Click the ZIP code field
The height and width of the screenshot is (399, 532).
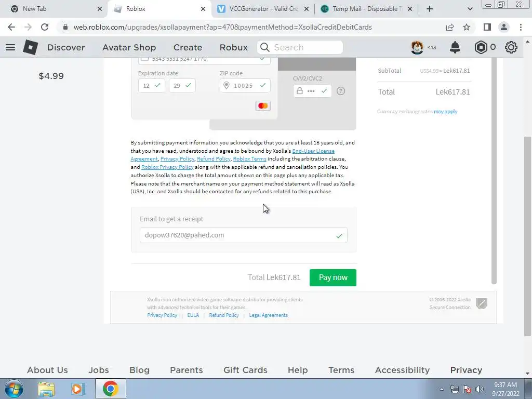(x=245, y=86)
